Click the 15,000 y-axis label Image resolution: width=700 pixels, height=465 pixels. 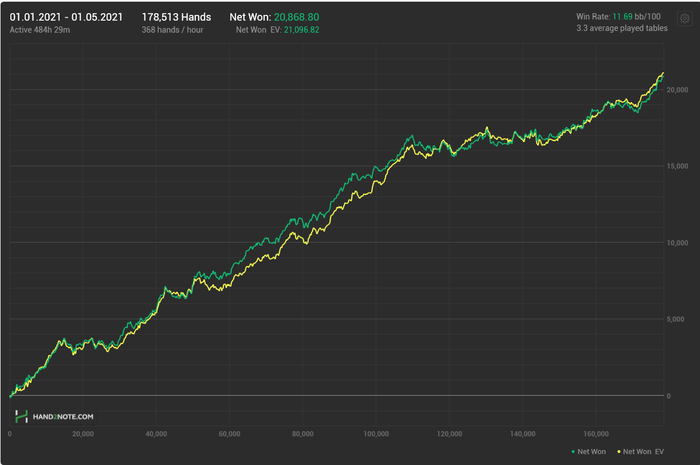[x=677, y=166]
